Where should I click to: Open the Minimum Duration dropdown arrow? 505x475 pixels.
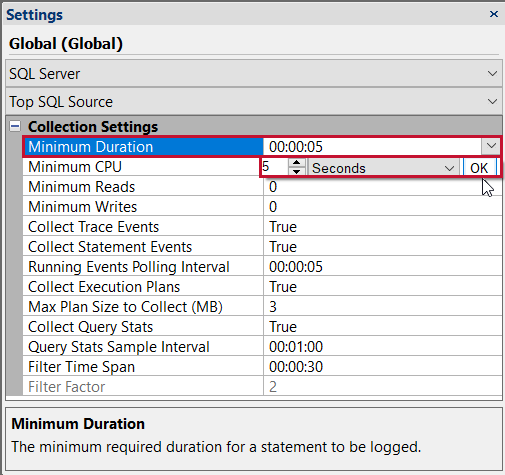(x=491, y=146)
